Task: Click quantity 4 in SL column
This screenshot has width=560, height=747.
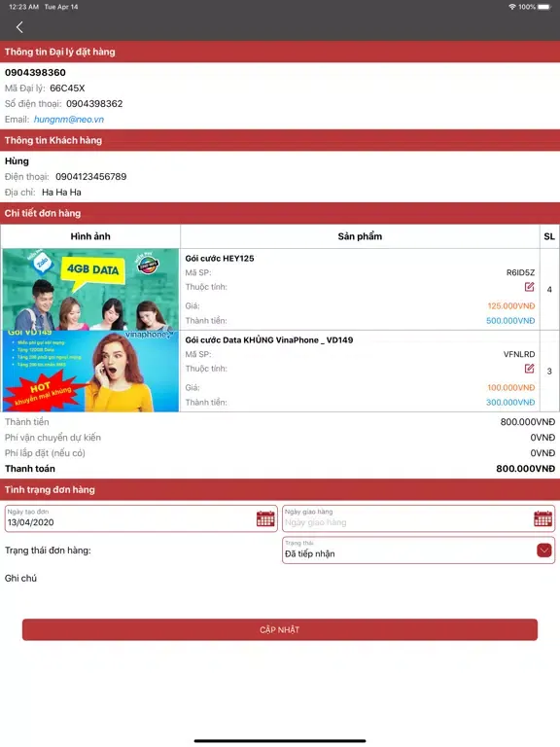Action: tap(549, 290)
